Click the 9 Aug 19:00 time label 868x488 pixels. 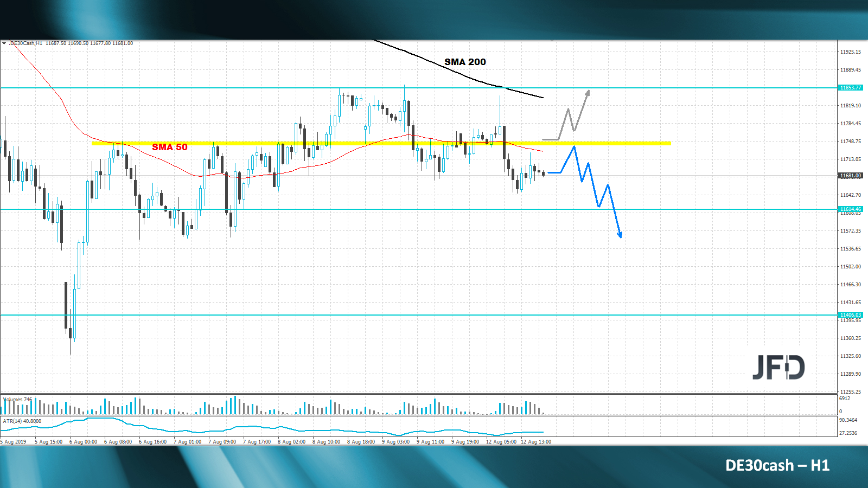465,442
